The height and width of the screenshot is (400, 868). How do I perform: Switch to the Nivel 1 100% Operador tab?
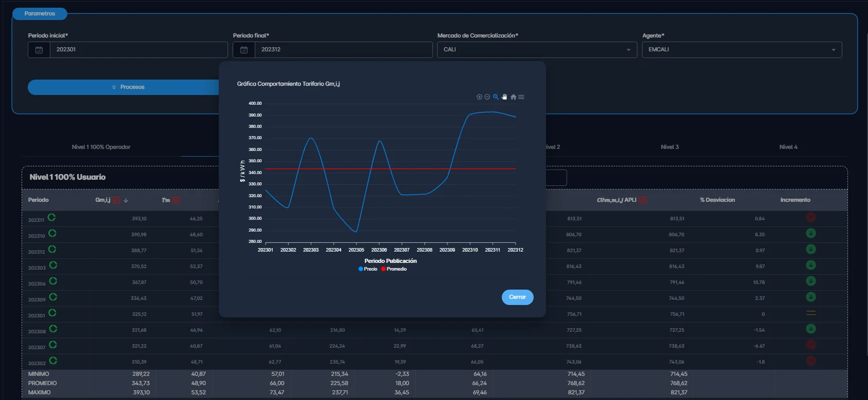[101, 147]
